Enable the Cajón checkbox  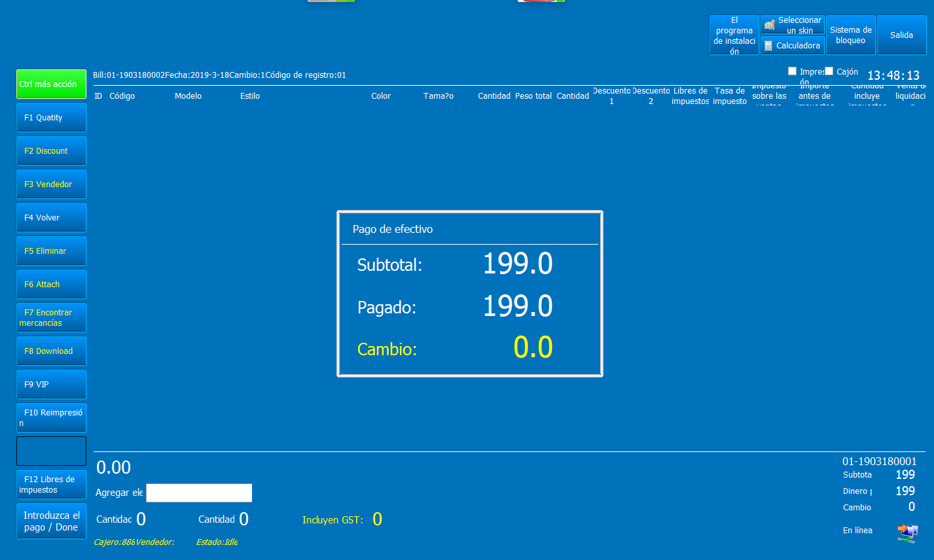tap(829, 71)
